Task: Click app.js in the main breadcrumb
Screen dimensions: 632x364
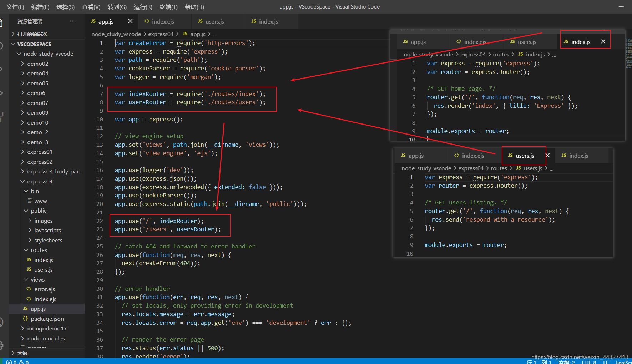Action: click(x=198, y=34)
